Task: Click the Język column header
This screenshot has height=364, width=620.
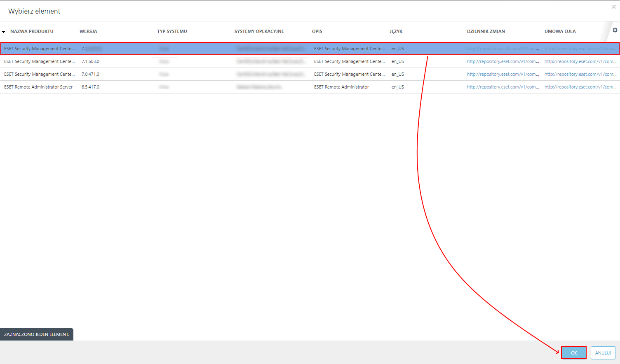Action: (x=396, y=31)
